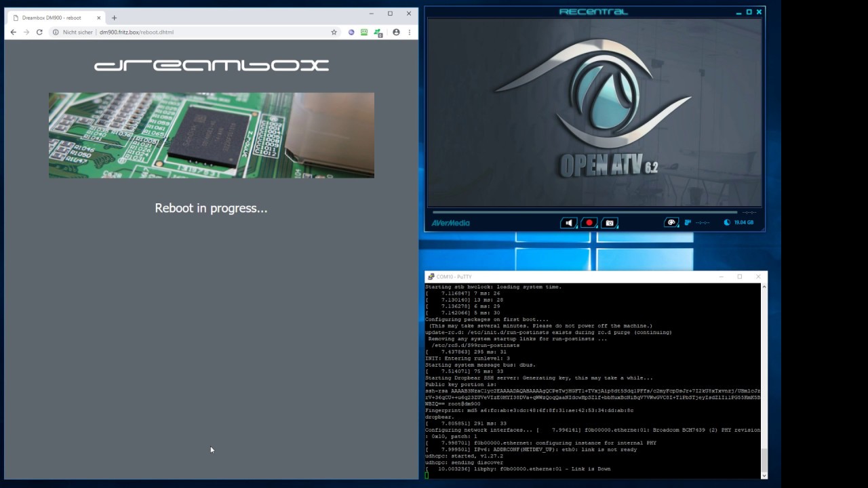
Task: Close the Dreambox DM900 reboot tab
Action: pos(98,18)
